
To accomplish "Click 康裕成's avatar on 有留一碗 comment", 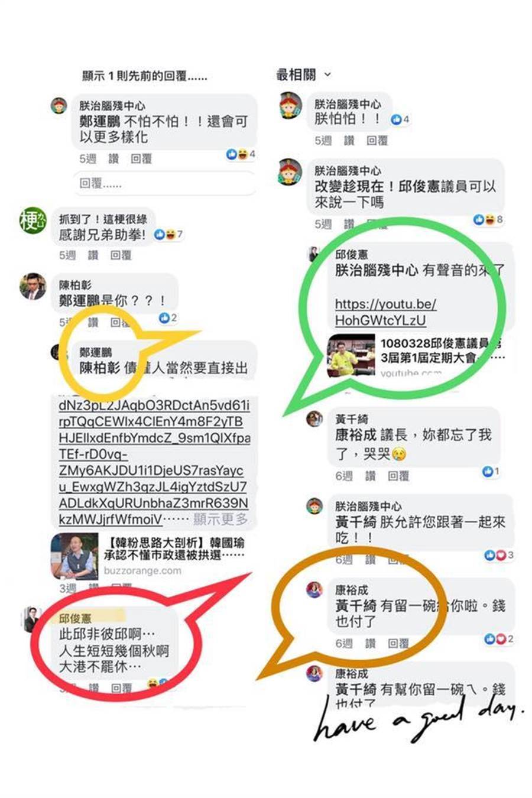I will [314, 589].
